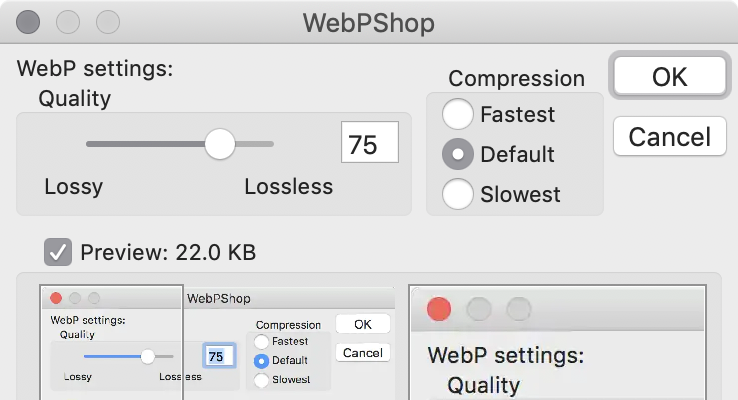Click the Lossless label under slider
This screenshot has width=738, height=400.
pos(289,187)
